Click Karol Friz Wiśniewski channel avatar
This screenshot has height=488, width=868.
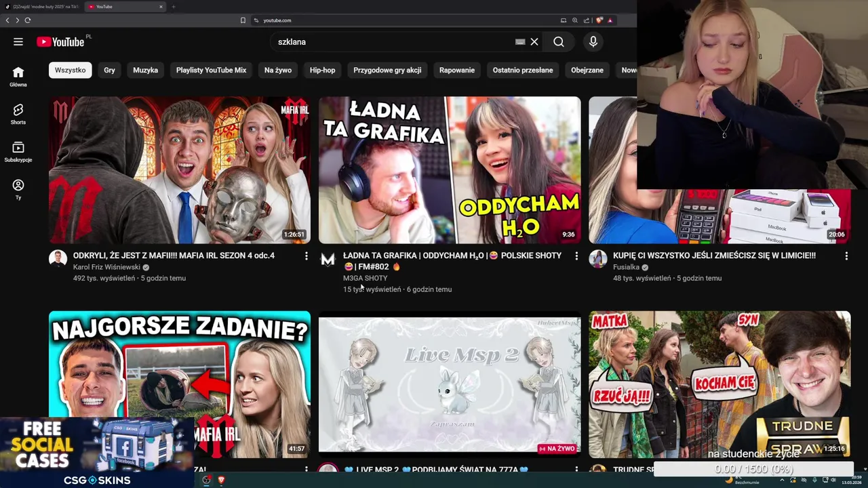click(58, 259)
